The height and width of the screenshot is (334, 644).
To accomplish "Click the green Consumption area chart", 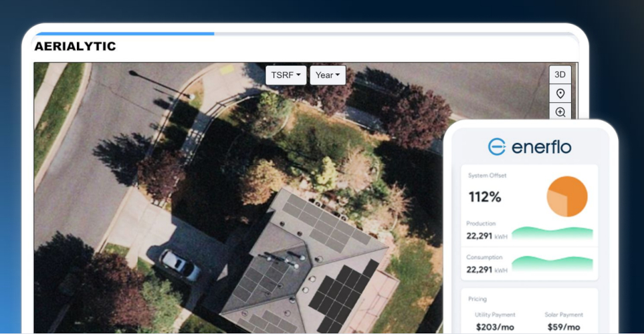I will click(x=552, y=264).
